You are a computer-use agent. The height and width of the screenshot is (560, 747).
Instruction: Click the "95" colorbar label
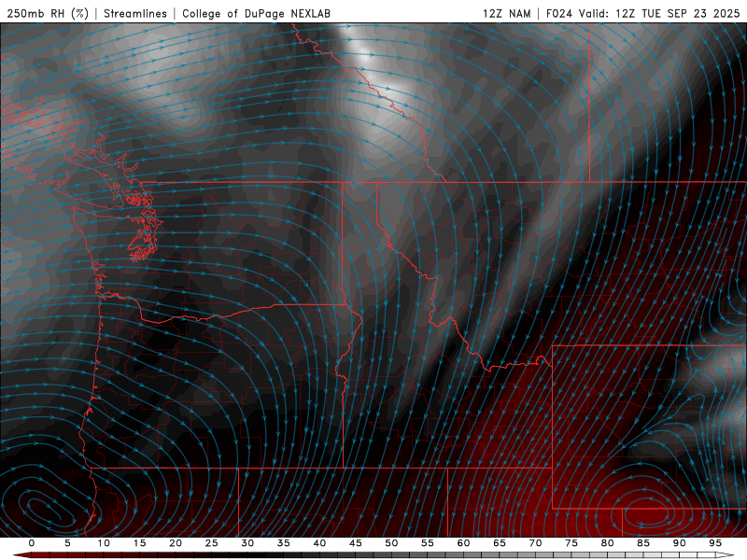click(715, 543)
